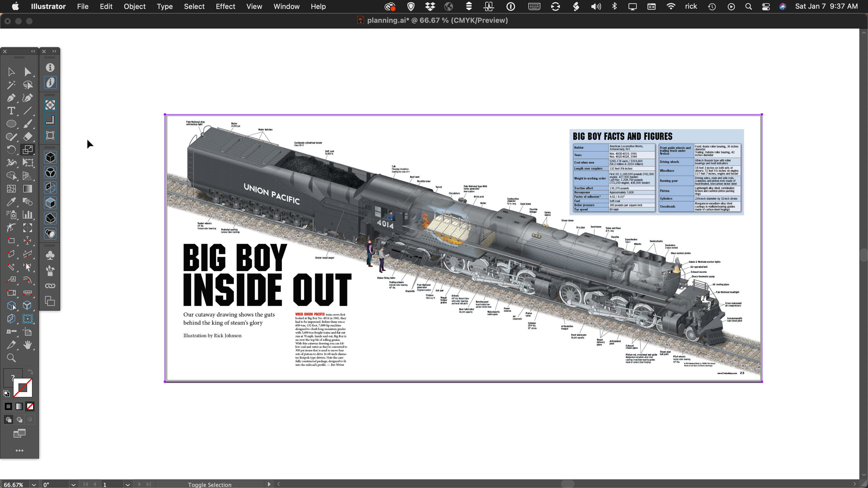The height and width of the screenshot is (488, 868).
Task: Open the artboard number dropdown arrow
Action: tap(128, 485)
